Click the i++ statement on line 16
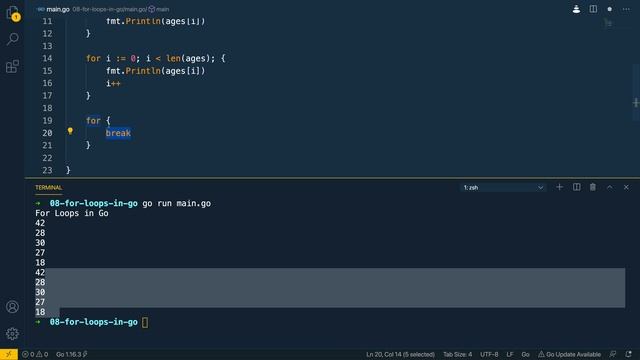The width and height of the screenshot is (640, 360). pos(113,83)
